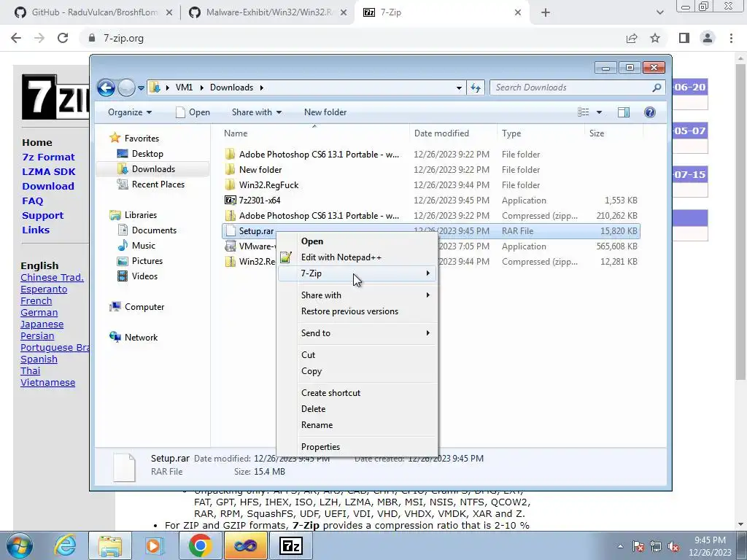This screenshot has width=747, height=560.
Task: Select Music library
Action: coord(136,246)
